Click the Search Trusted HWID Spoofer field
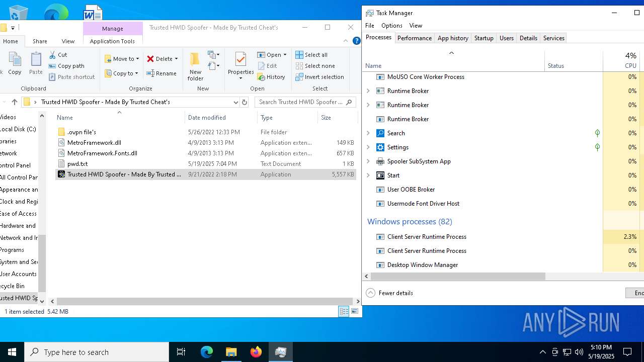This screenshot has height=362, width=644. pyautogui.click(x=305, y=102)
